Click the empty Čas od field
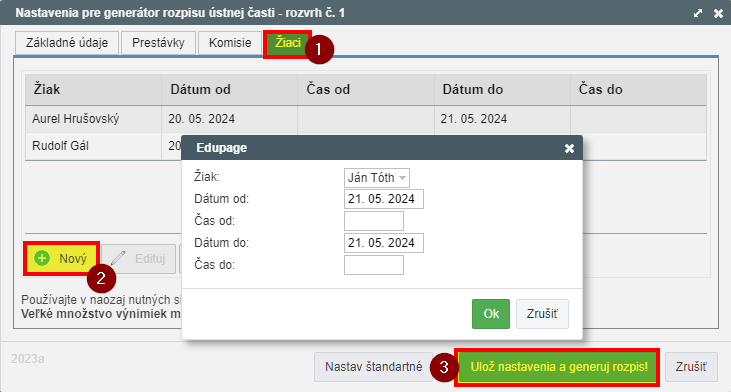Screen dimensions: 731x392 [374, 221]
